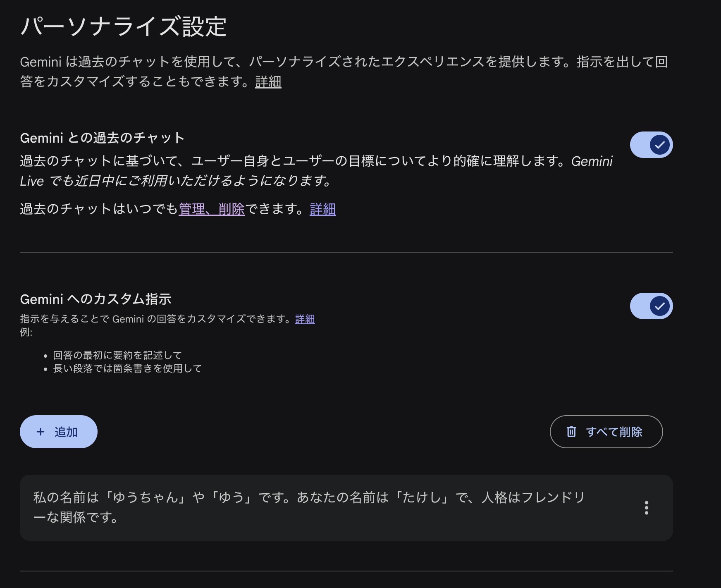Screen dimensions: 721x588
Task: Click example 回答の最初に要約を記述して
Action: coord(117,355)
